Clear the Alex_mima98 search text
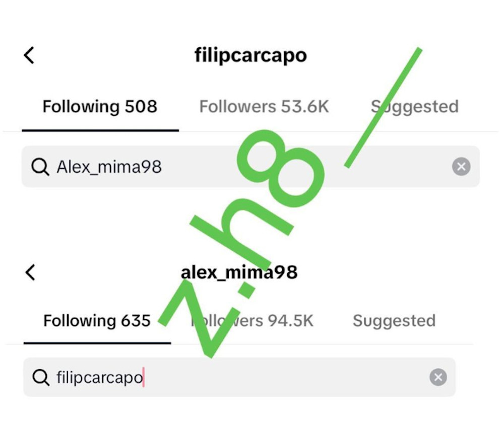Screen dimensions: 504x437 click(461, 167)
